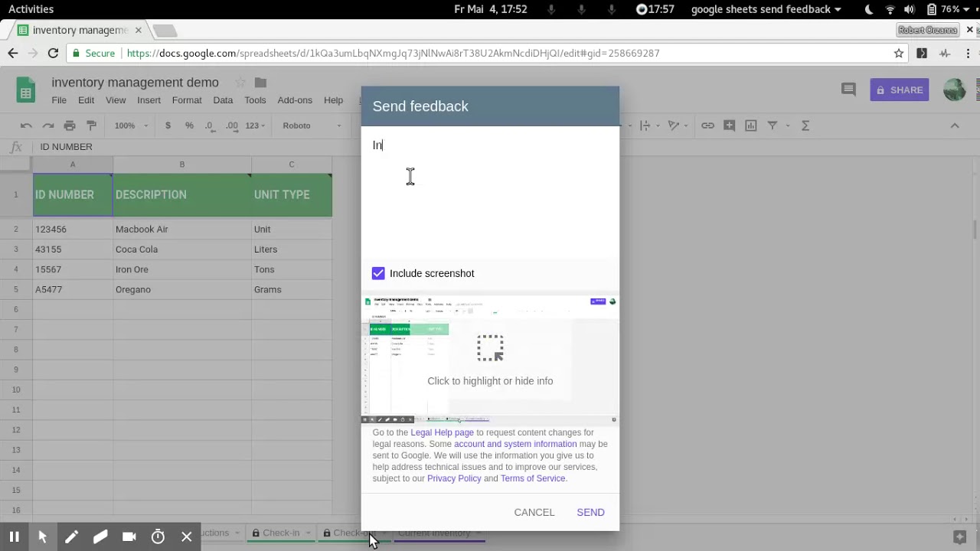980x551 pixels.
Task: Open the 123 number format dropdown
Action: 255,126
